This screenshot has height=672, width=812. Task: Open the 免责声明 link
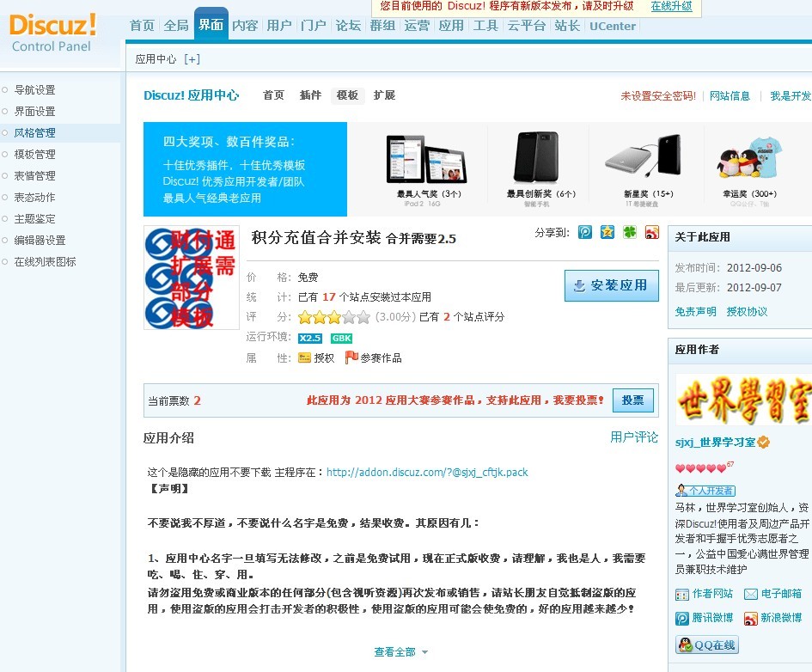695,312
